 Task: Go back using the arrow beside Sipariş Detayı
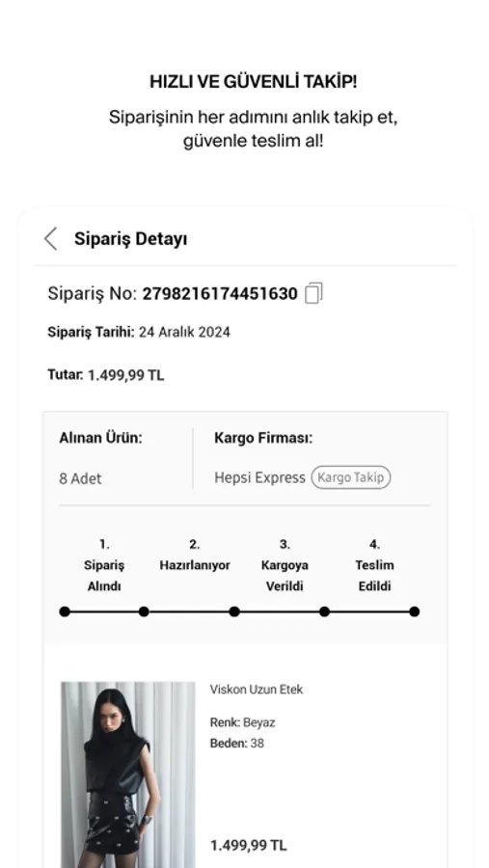pos(51,238)
